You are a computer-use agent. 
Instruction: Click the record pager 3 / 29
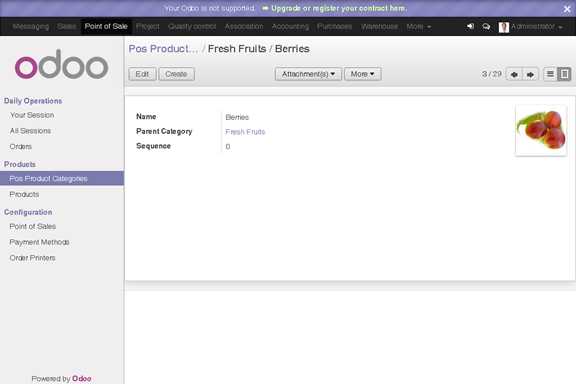click(x=492, y=74)
